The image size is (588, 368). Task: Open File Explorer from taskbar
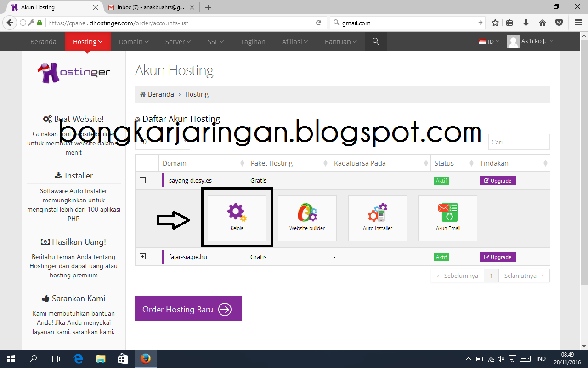[x=101, y=359]
